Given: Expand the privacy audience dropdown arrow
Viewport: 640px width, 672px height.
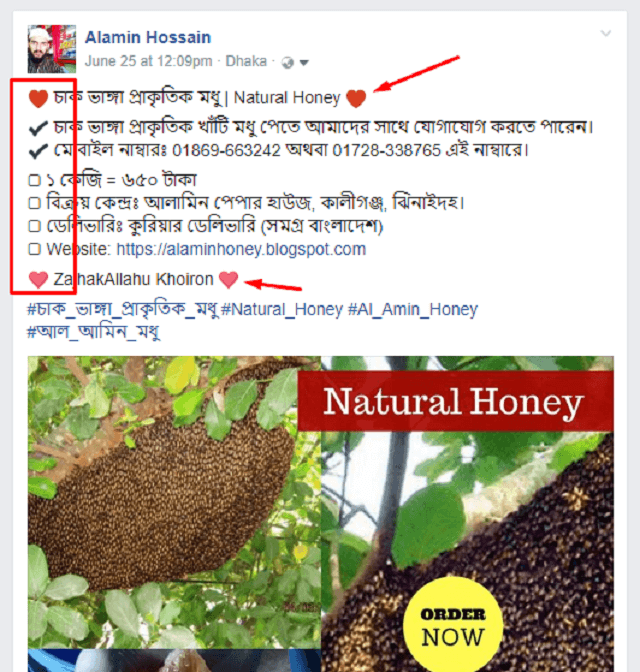Looking at the screenshot, I should click(x=304, y=63).
